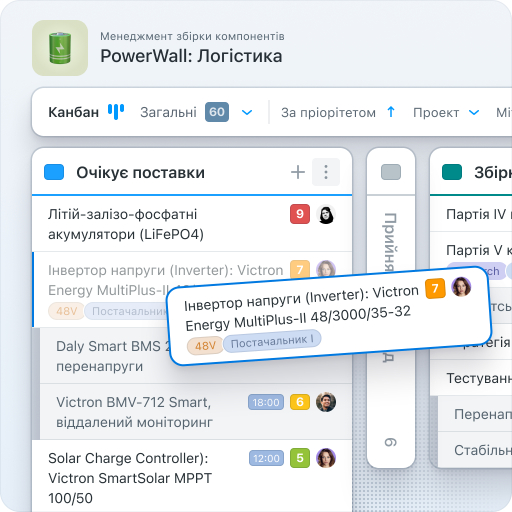Click the avatar on the BMV-712 card
This screenshot has height=512, width=512.
click(326, 402)
